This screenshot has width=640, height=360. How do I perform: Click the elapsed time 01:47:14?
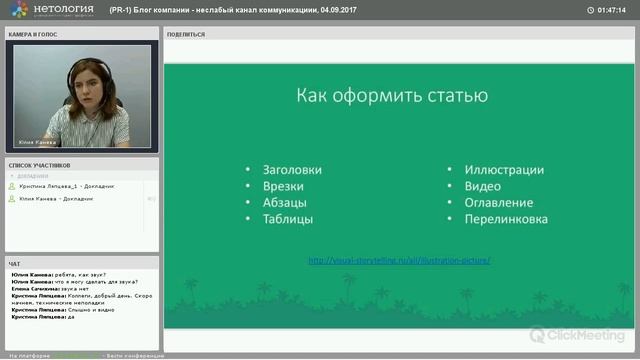pyautogui.click(x=611, y=10)
